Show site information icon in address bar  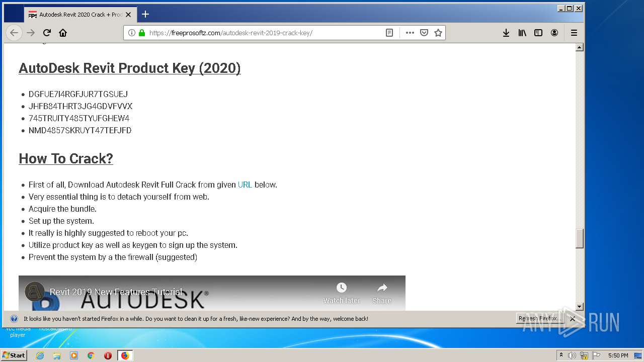(132, 33)
